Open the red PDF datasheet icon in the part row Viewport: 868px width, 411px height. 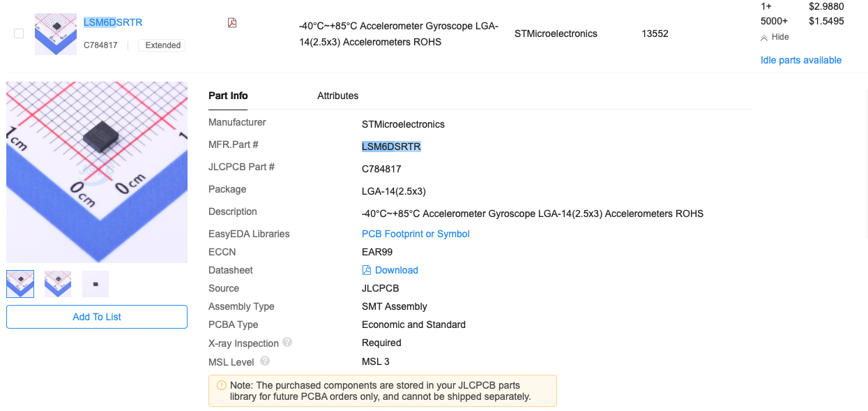click(232, 23)
